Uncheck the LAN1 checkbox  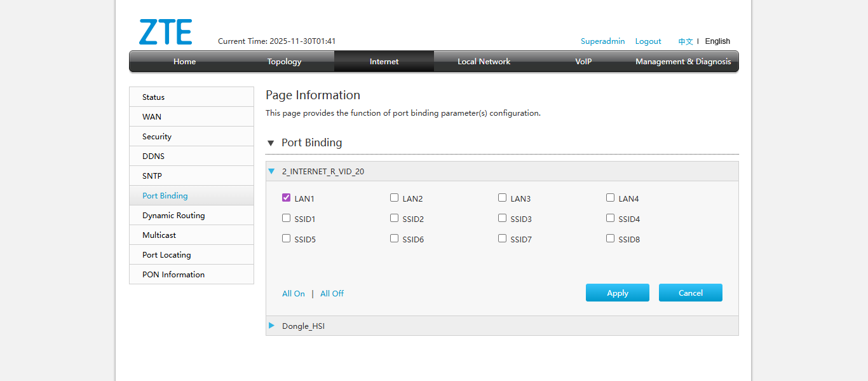pyautogui.click(x=286, y=198)
